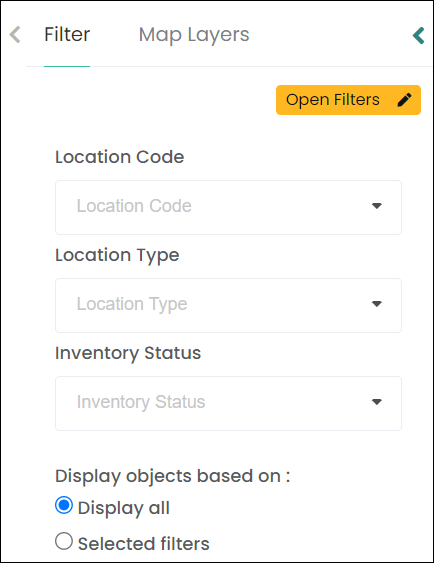Click inside the Location Code field

[228, 208]
